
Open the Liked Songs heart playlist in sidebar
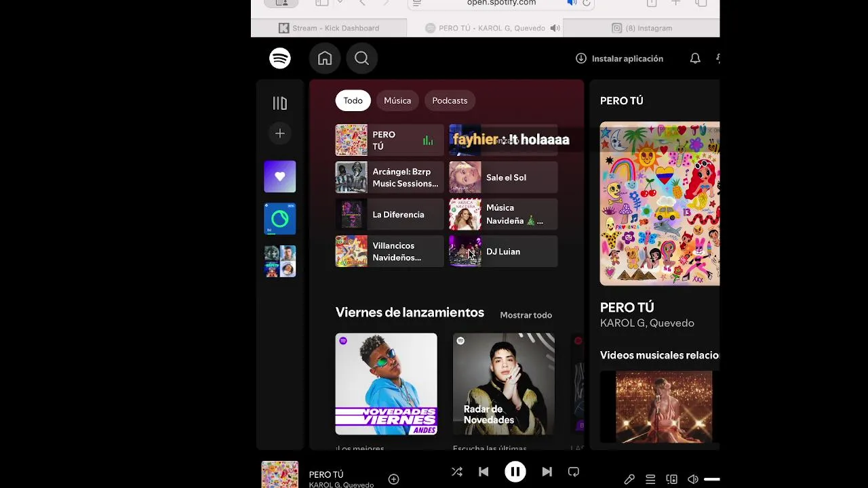click(x=280, y=177)
